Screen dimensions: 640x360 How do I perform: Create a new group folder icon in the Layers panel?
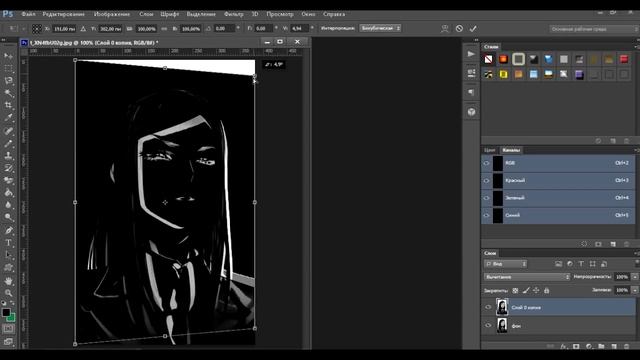[x=601, y=347]
